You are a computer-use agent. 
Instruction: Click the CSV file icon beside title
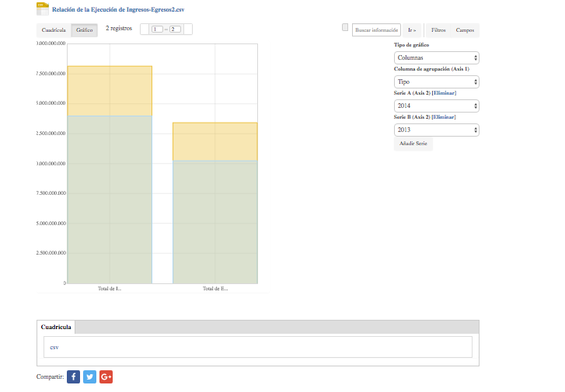pos(43,9)
